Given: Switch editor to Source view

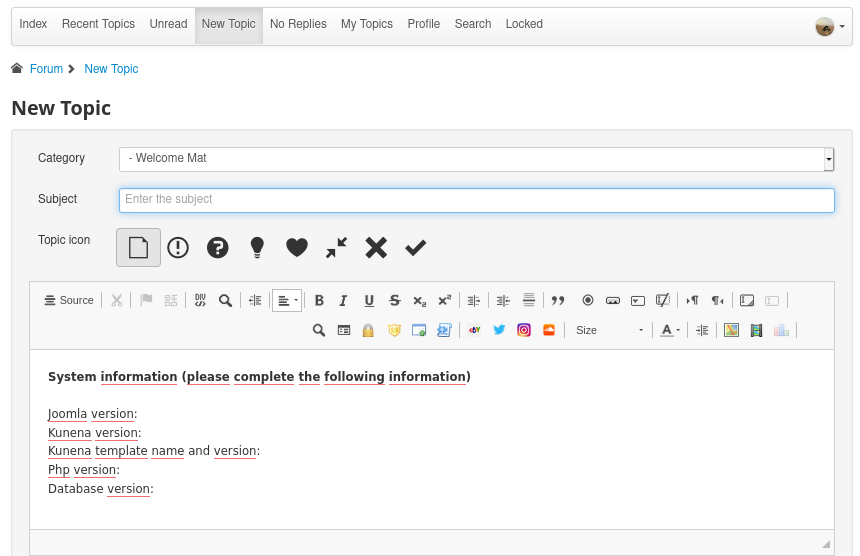Looking at the screenshot, I should (69, 300).
